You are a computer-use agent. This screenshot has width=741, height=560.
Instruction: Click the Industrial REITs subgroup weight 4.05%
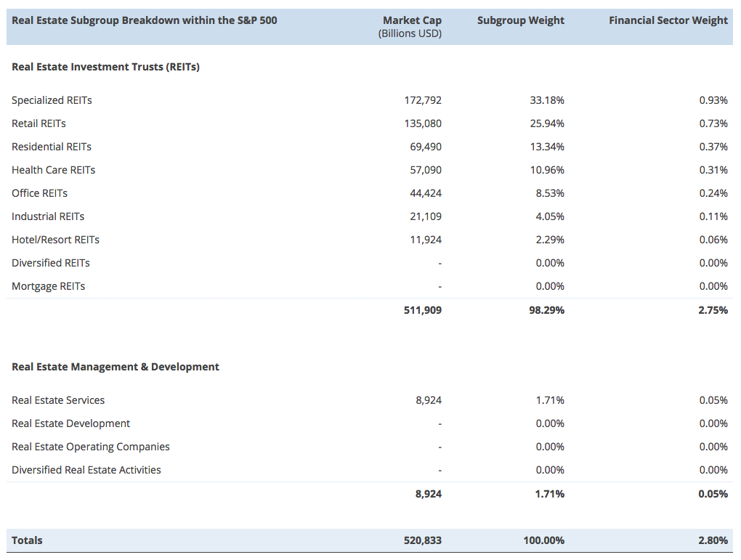pyautogui.click(x=549, y=216)
